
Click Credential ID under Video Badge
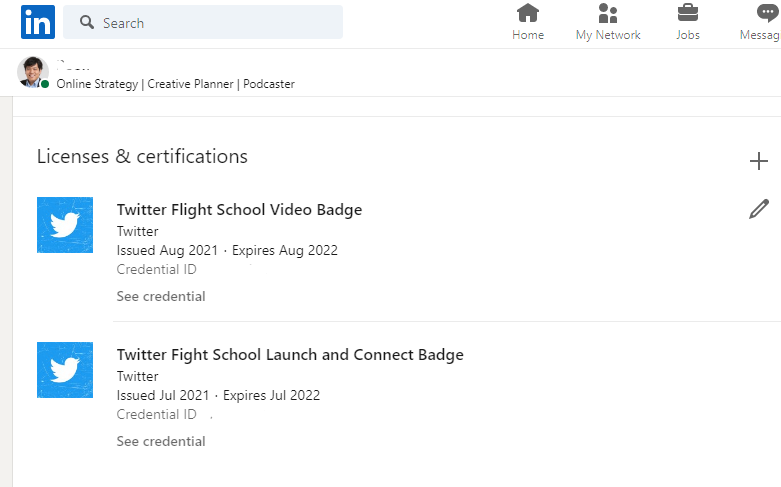(156, 269)
